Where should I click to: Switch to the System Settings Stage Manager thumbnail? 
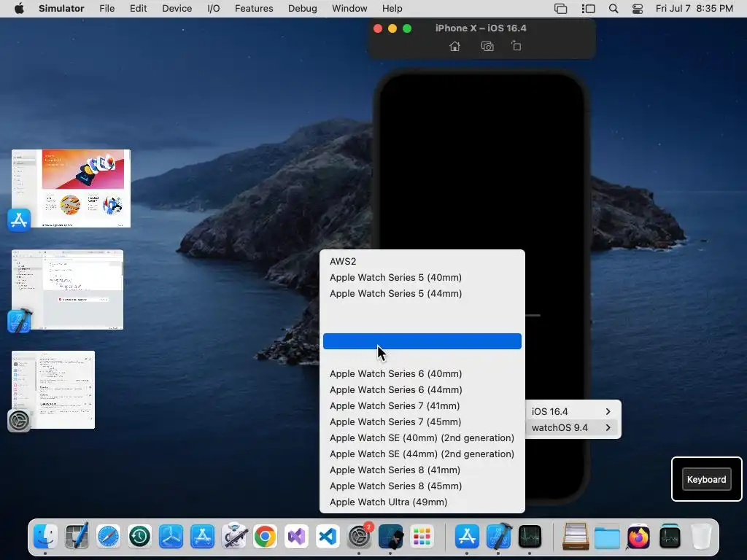pyautogui.click(x=53, y=389)
